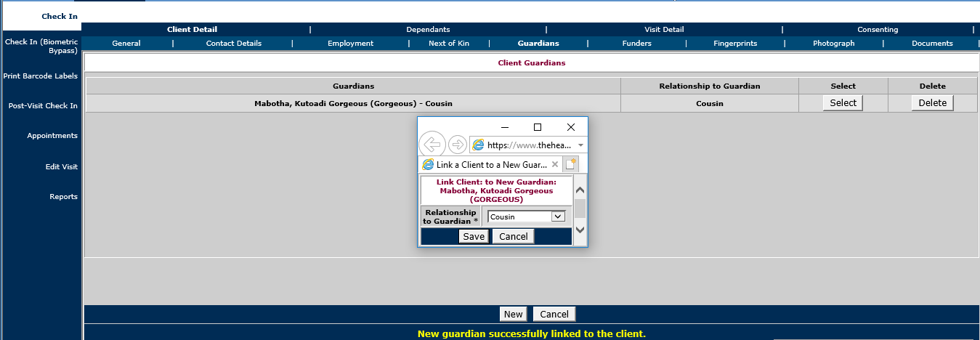Viewport: 980px width, 340px height.
Task: Select Check In in the sidebar
Action: coord(60,16)
